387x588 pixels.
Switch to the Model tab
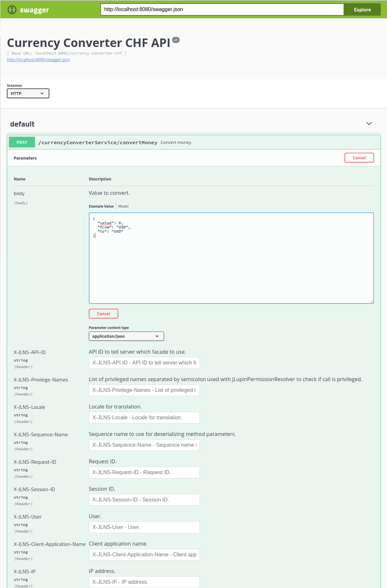click(x=123, y=206)
